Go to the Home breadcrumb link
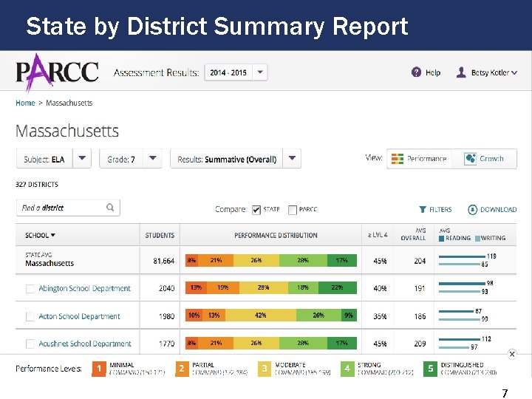 tap(25, 103)
